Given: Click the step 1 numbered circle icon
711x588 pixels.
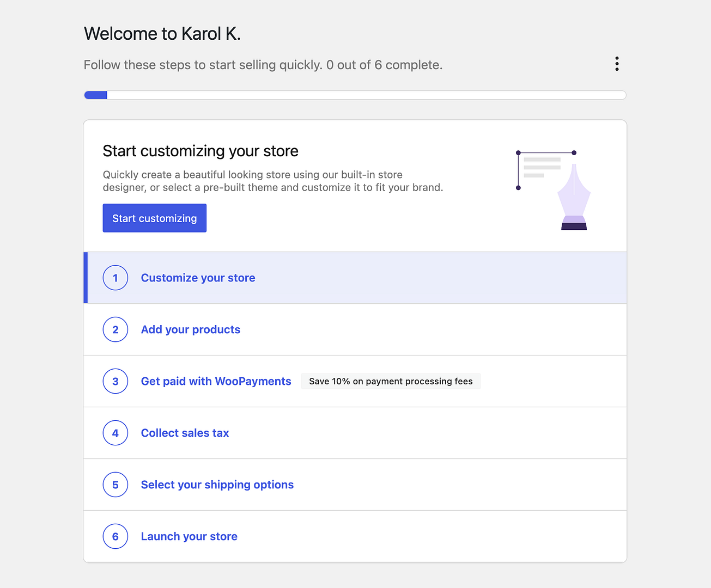Looking at the screenshot, I should pyautogui.click(x=115, y=278).
